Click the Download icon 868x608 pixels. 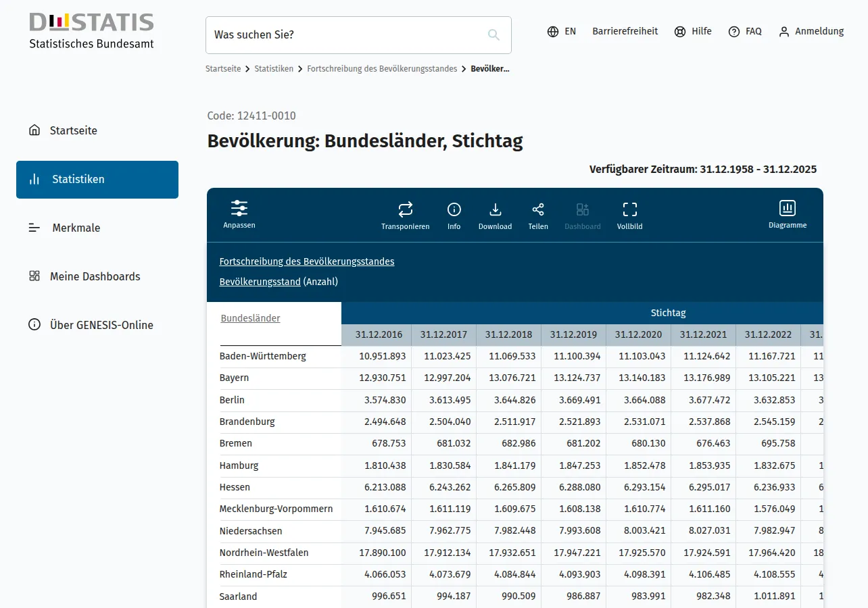(495, 209)
